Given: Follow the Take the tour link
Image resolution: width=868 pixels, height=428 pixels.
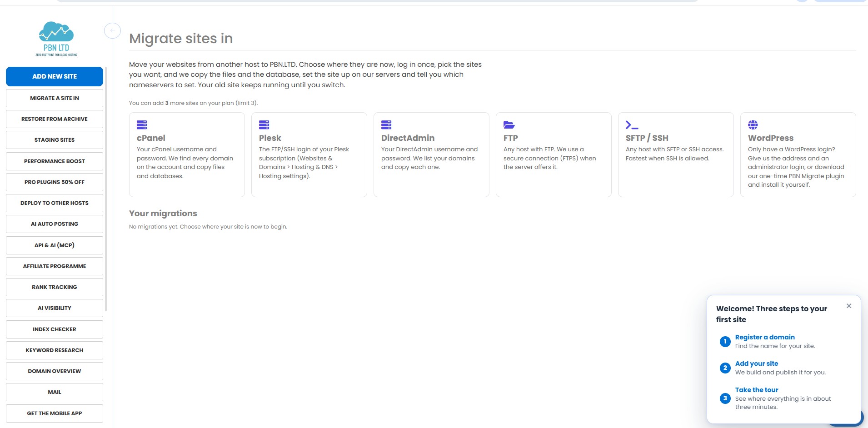Looking at the screenshot, I should 757,390.
